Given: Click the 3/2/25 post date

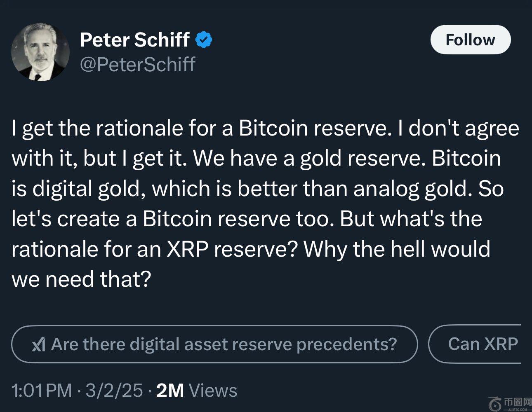Looking at the screenshot, I should pyautogui.click(x=114, y=390).
